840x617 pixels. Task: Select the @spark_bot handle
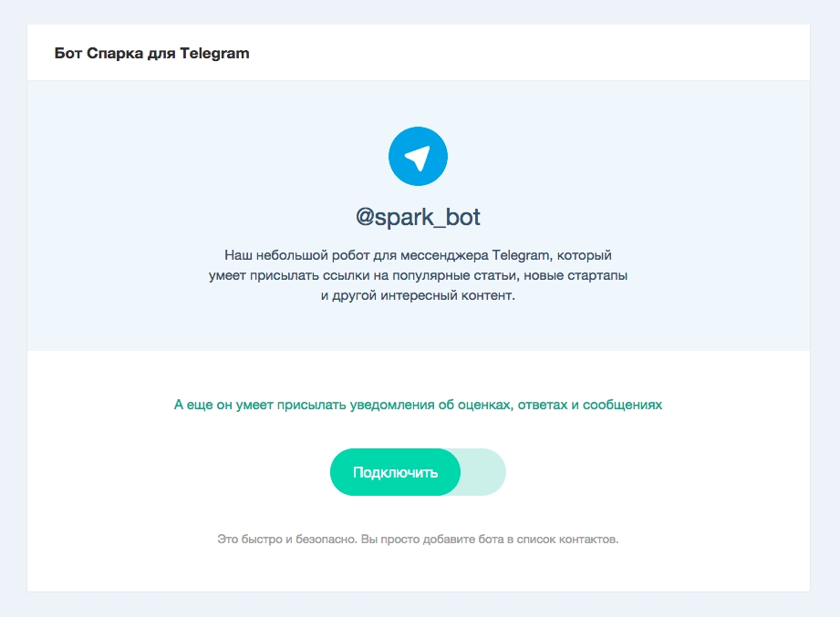coord(418,217)
